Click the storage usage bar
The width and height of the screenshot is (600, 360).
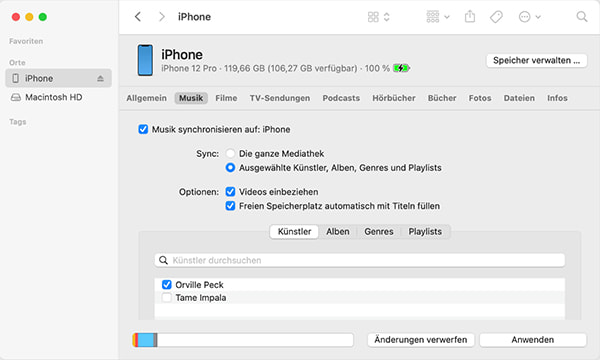click(243, 340)
